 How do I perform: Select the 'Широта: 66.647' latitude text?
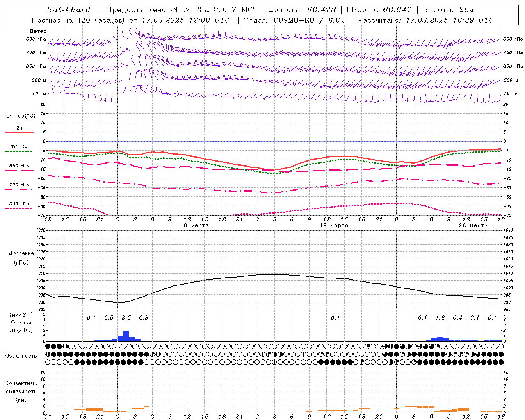(x=379, y=10)
